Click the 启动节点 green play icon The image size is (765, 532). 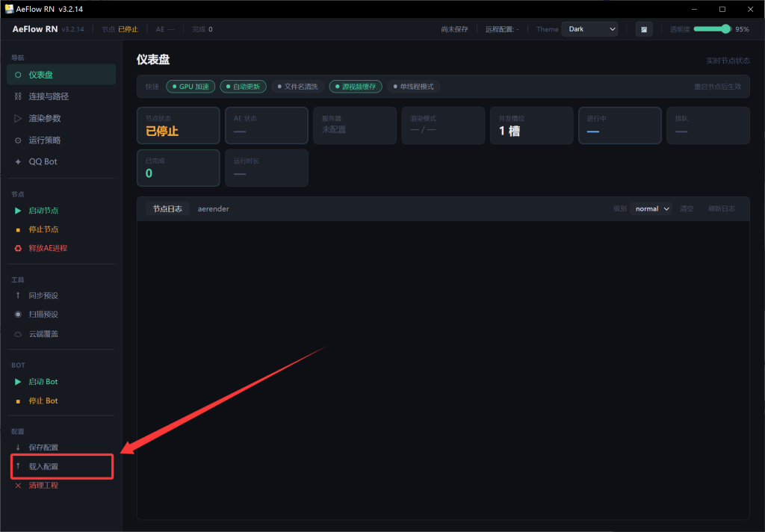coord(18,211)
